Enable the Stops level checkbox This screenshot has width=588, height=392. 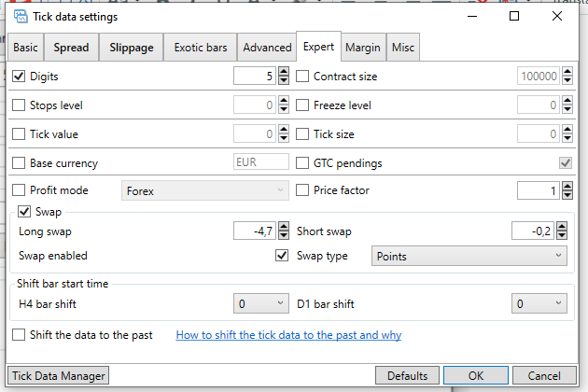pos(20,105)
